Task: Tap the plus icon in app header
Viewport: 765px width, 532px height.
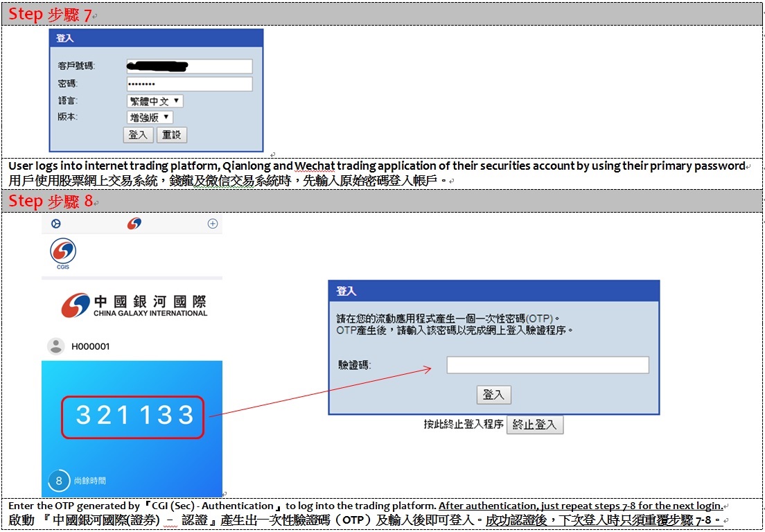Action: point(213,224)
